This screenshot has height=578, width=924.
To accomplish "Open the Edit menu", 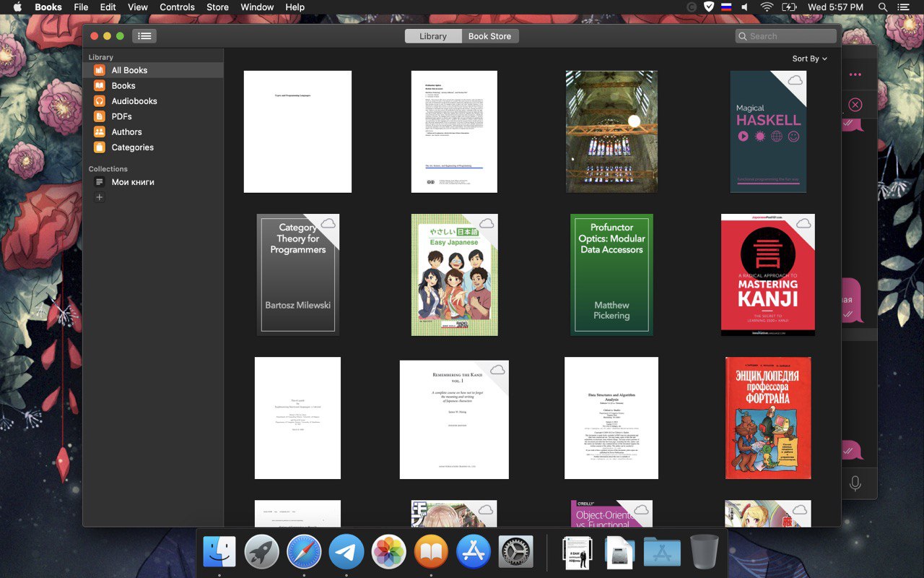I will 108,7.
